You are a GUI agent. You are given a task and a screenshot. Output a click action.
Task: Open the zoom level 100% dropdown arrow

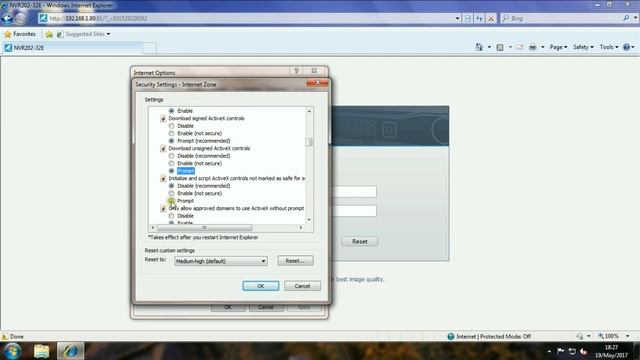pos(627,336)
